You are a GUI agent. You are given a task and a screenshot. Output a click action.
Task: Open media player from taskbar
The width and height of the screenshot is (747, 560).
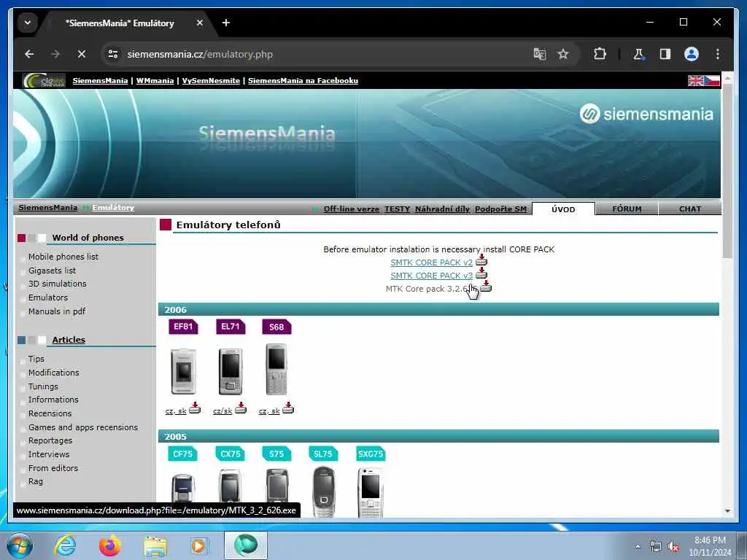coord(198,545)
